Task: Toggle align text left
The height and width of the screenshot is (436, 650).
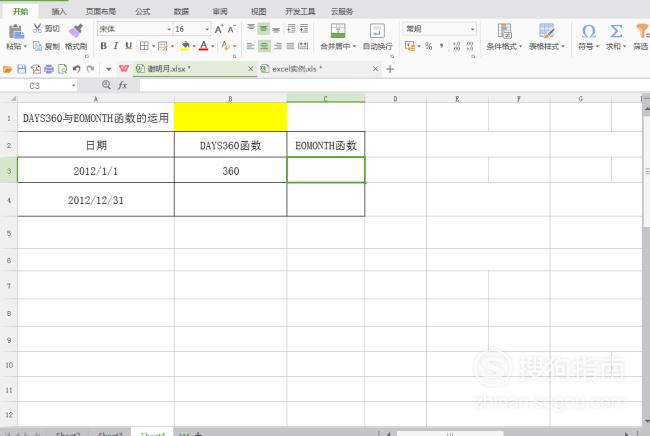Action: 250,46
